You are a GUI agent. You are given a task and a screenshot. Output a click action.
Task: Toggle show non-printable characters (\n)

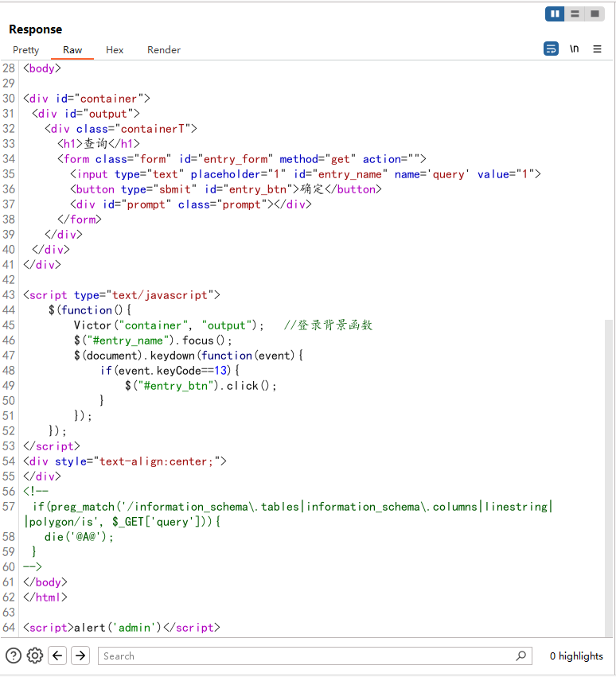pyautogui.click(x=574, y=49)
